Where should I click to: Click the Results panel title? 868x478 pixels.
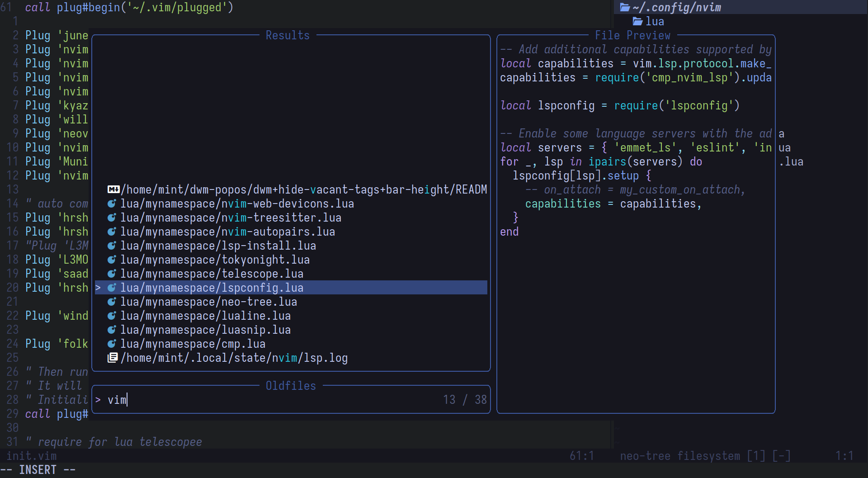click(x=288, y=35)
